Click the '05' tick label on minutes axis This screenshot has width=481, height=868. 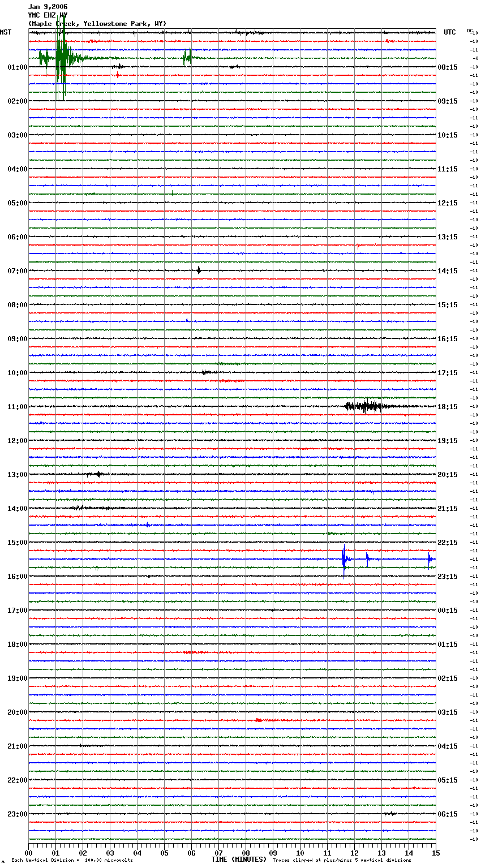click(x=164, y=853)
